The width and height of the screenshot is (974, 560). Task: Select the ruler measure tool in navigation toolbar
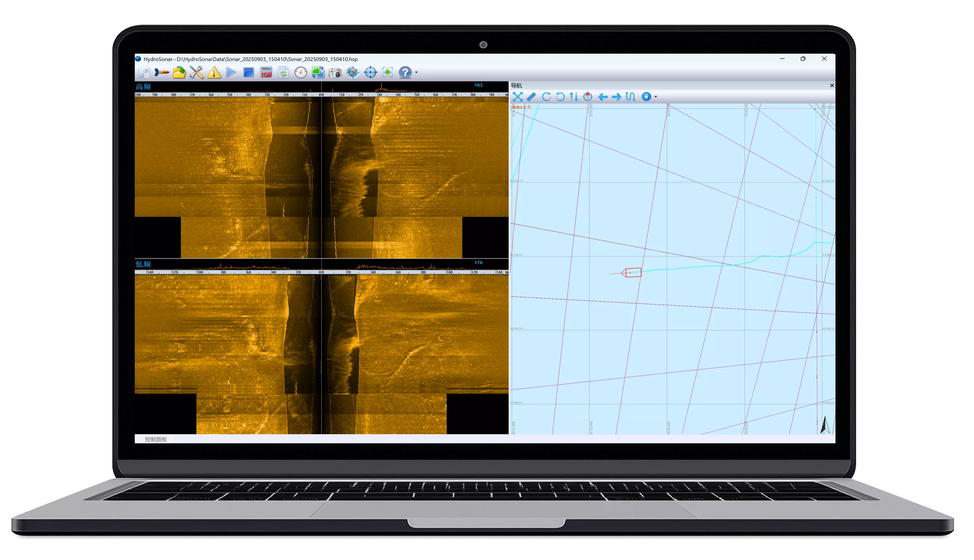(x=531, y=96)
